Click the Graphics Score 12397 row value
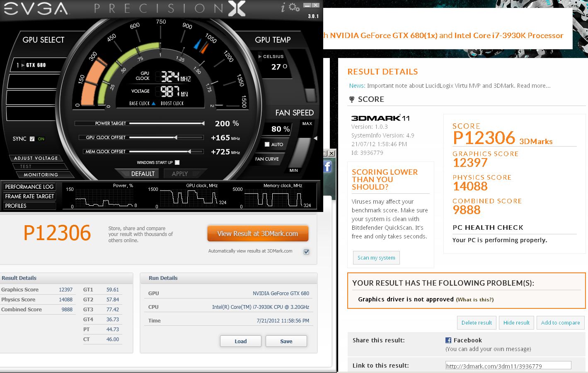This screenshot has width=588, height=373. tap(65, 290)
